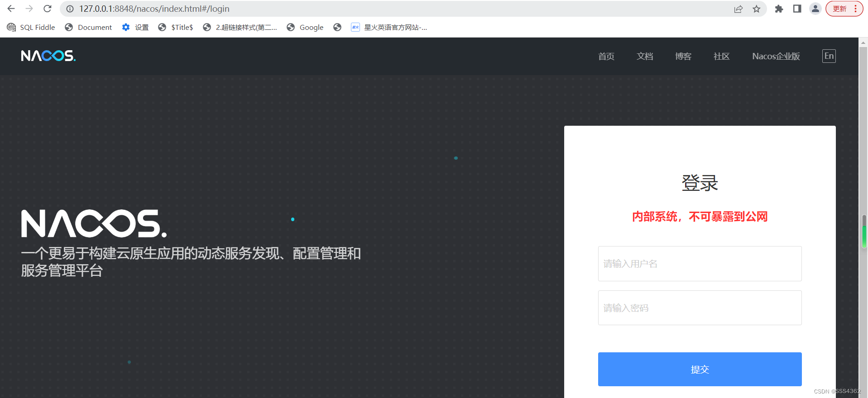
Task: Switch language with En button
Action: pos(829,56)
